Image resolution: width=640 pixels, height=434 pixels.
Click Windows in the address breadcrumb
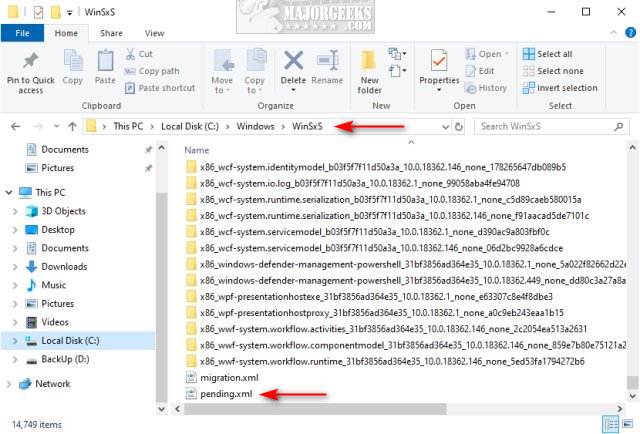[256, 127]
